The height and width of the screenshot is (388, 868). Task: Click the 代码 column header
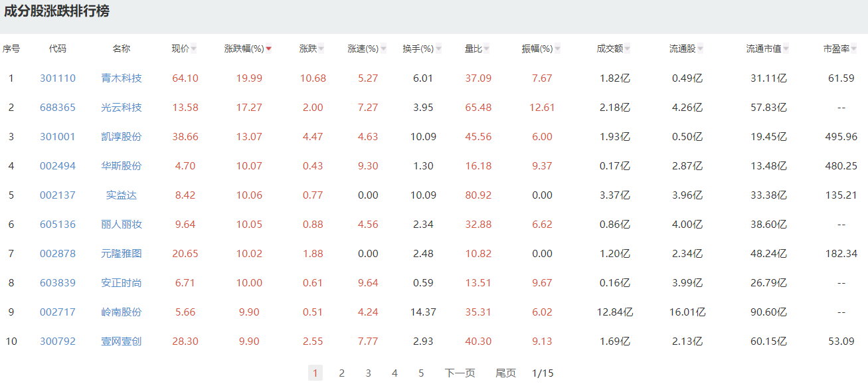point(58,48)
